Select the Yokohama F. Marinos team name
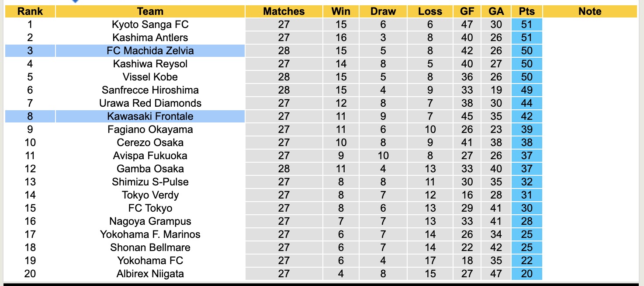 coord(150,234)
